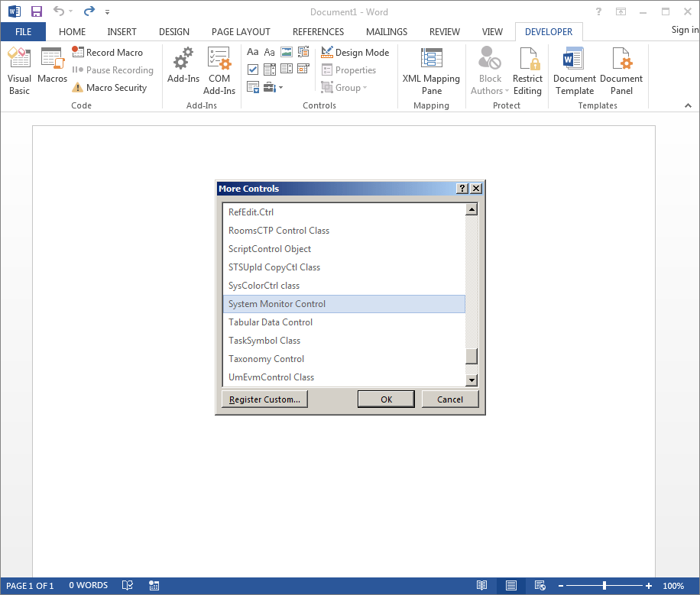Image resolution: width=700 pixels, height=595 pixels.
Task: Switch to the INSERT tab
Action: tap(122, 31)
